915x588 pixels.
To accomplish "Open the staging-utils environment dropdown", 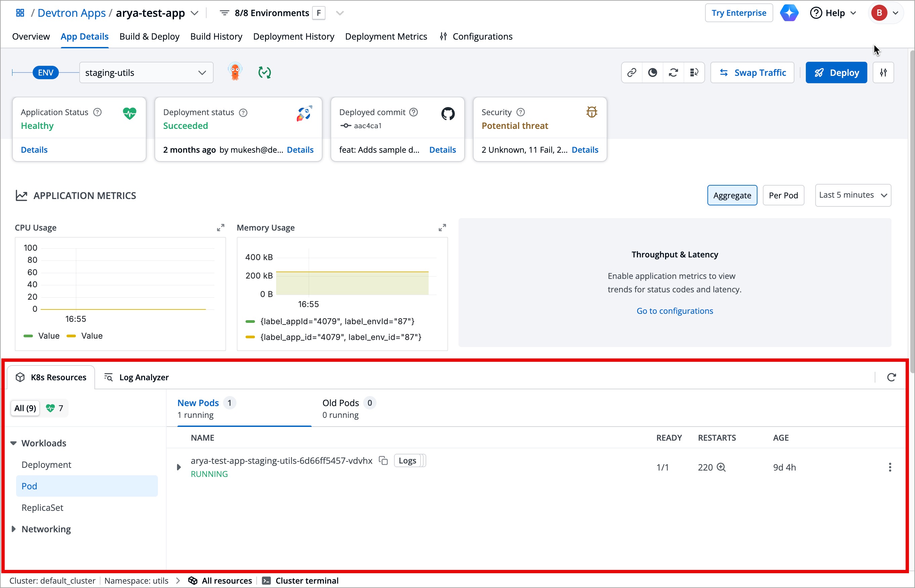I will 146,72.
